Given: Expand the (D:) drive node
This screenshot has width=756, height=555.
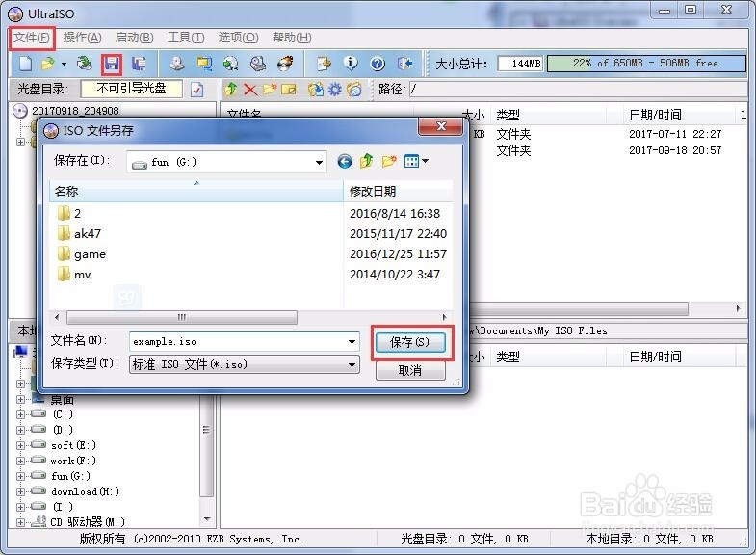Looking at the screenshot, I should click(20, 430).
